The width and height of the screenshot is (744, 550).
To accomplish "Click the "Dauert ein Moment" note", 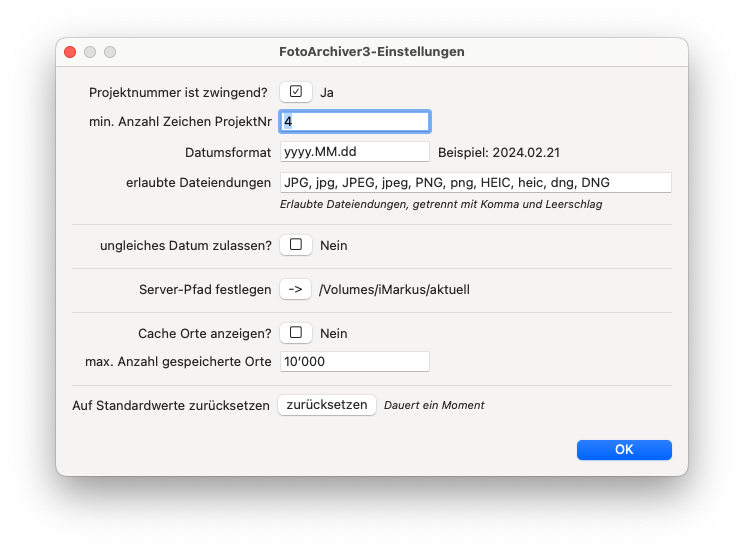I will 434,405.
